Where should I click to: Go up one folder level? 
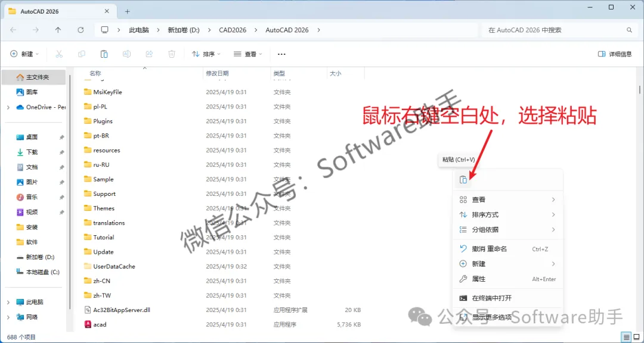[x=58, y=30]
